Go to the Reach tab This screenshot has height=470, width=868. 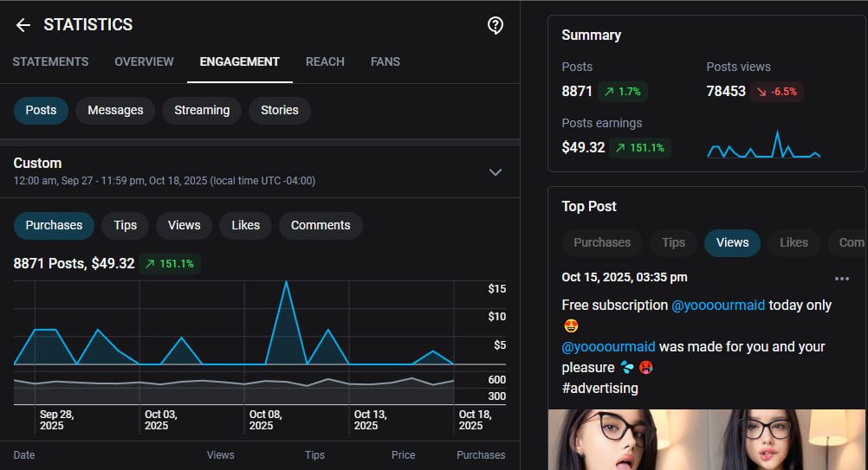pyautogui.click(x=325, y=62)
